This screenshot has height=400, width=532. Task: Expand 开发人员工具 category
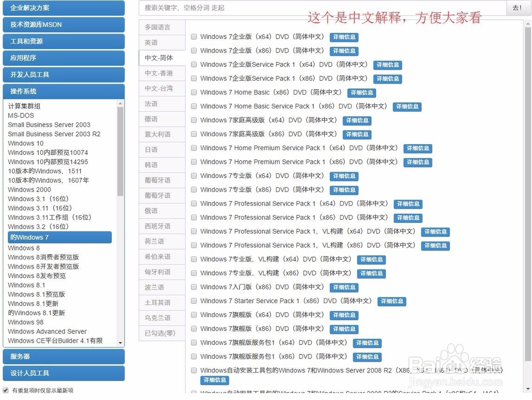pyautogui.click(x=64, y=74)
